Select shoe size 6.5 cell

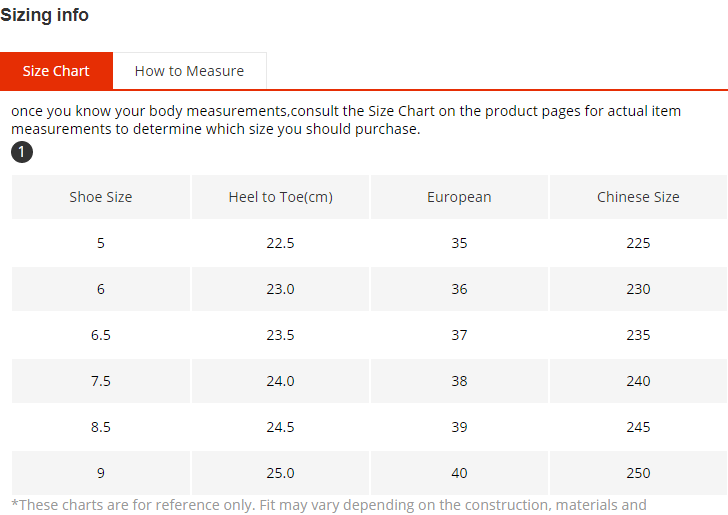pos(101,335)
